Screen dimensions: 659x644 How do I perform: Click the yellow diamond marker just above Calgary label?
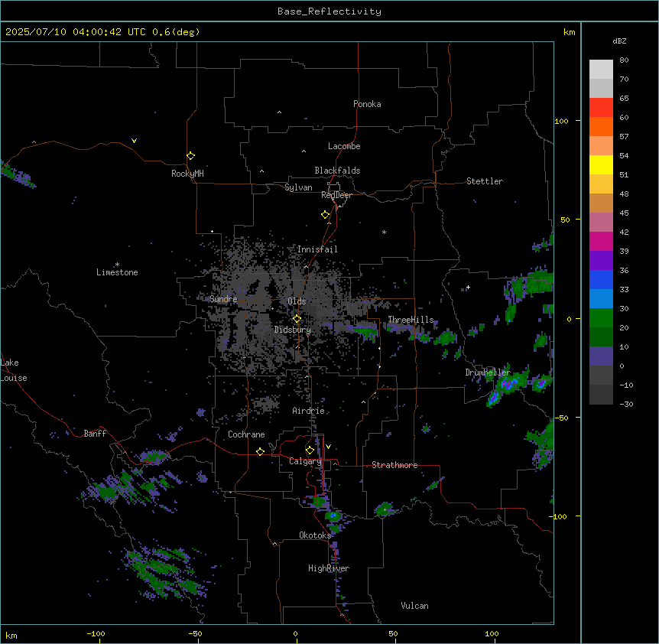[310, 450]
